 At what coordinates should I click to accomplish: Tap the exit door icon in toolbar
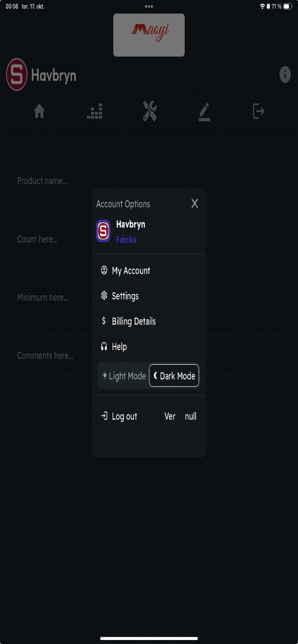click(x=258, y=111)
